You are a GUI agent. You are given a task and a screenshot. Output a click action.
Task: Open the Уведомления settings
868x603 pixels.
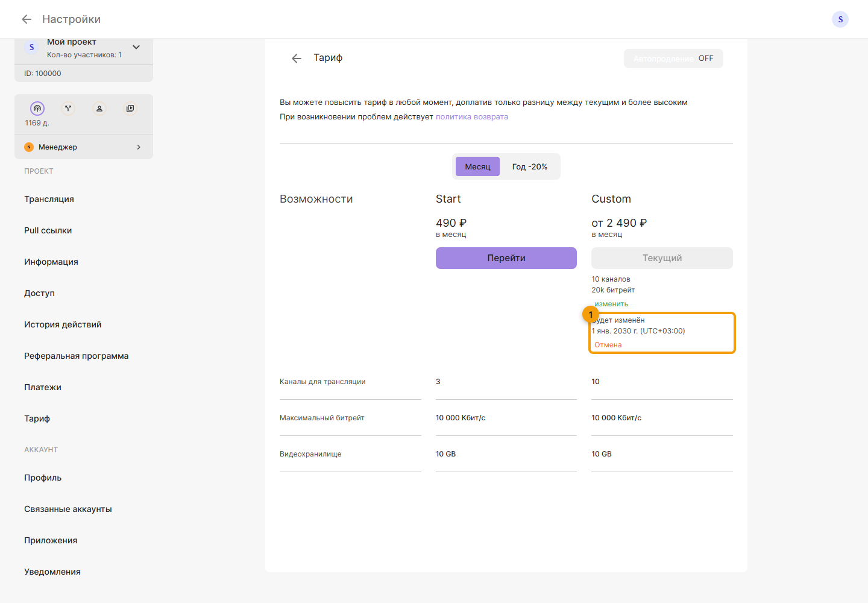click(52, 572)
